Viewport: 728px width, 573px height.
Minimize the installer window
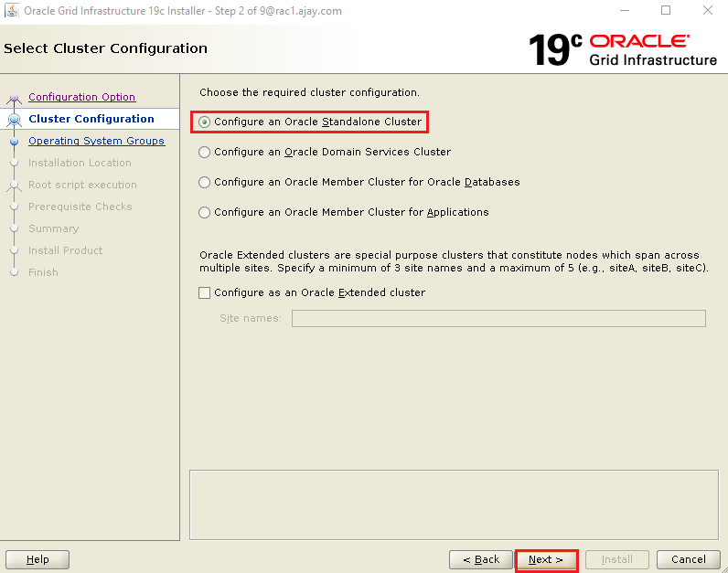(x=625, y=10)
